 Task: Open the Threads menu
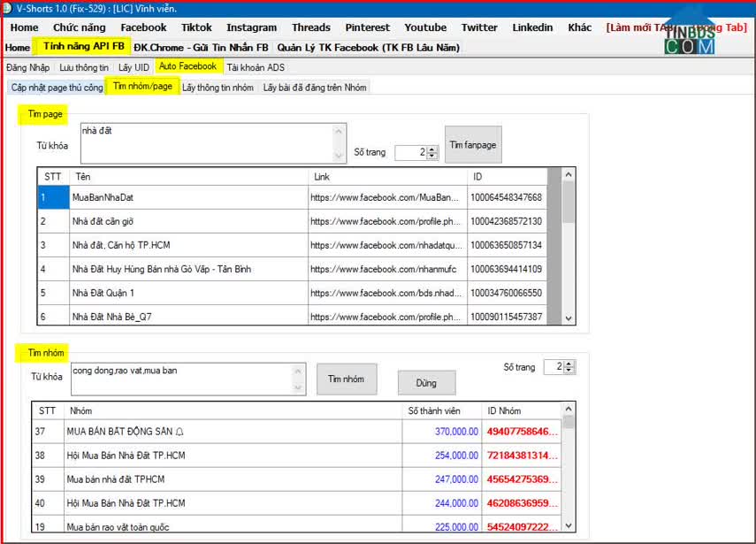[311, 27]
